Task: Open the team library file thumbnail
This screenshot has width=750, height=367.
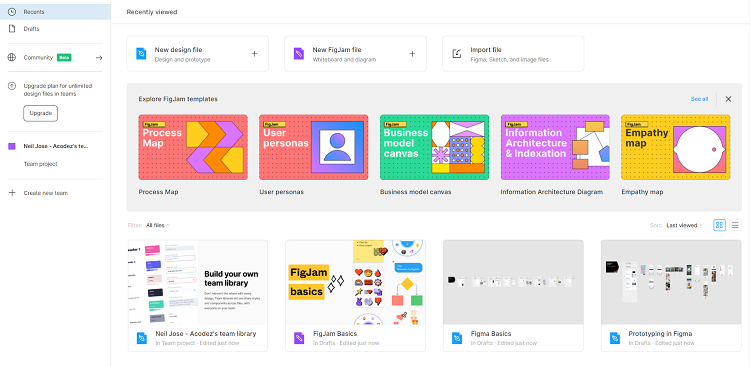Action: pos(198,282)
